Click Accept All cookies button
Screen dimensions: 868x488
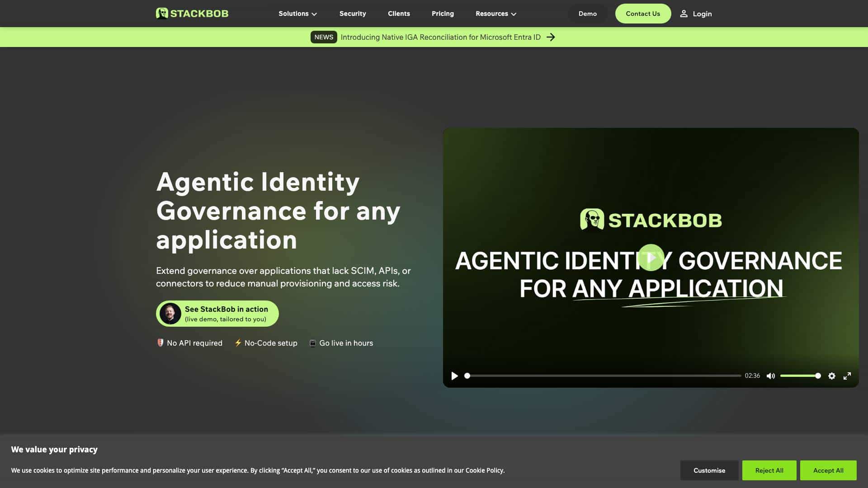828,470
